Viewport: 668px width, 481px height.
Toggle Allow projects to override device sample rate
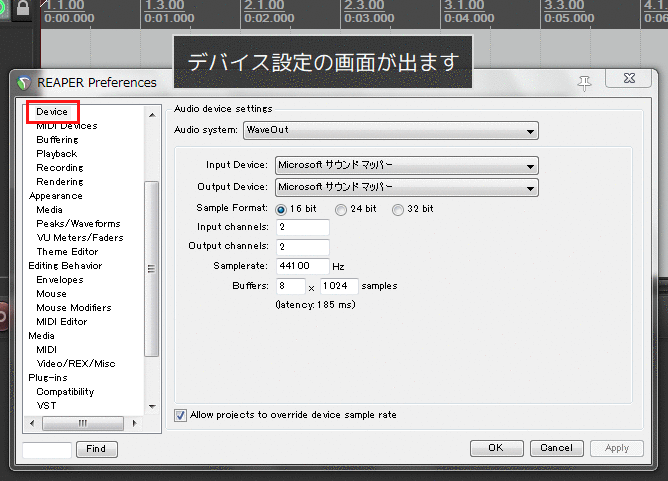point(181,414)
